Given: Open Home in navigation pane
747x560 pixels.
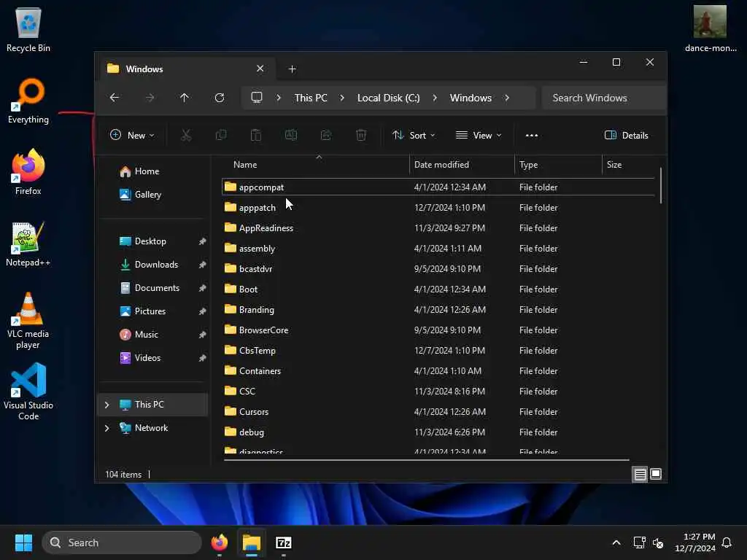Looking at the screenshot, I should (154, 171).
